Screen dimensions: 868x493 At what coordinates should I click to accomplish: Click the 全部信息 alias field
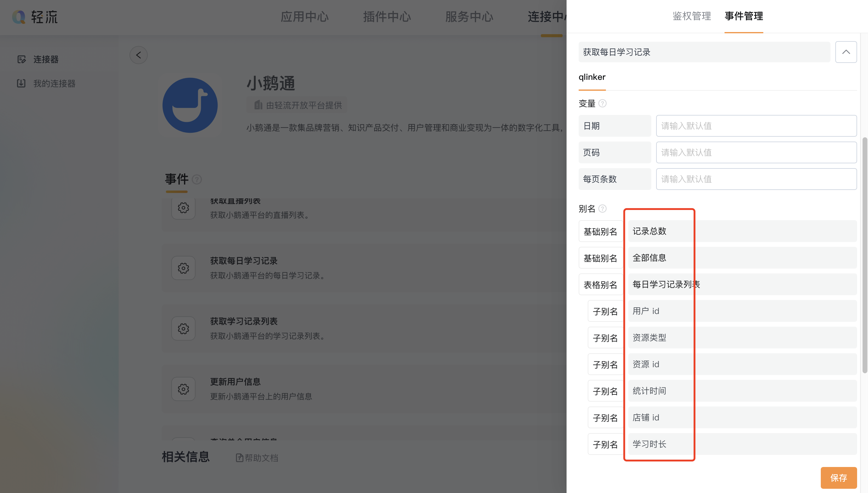(x=742, y=258)
